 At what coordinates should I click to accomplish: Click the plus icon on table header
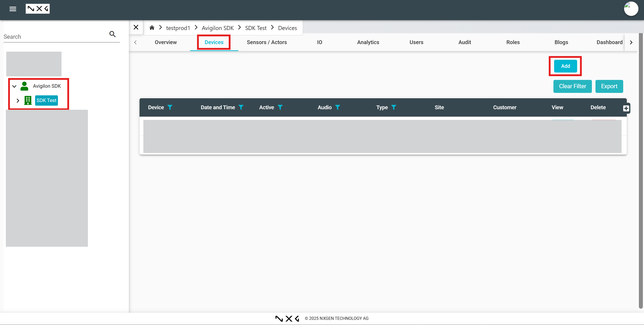(626, 108)
